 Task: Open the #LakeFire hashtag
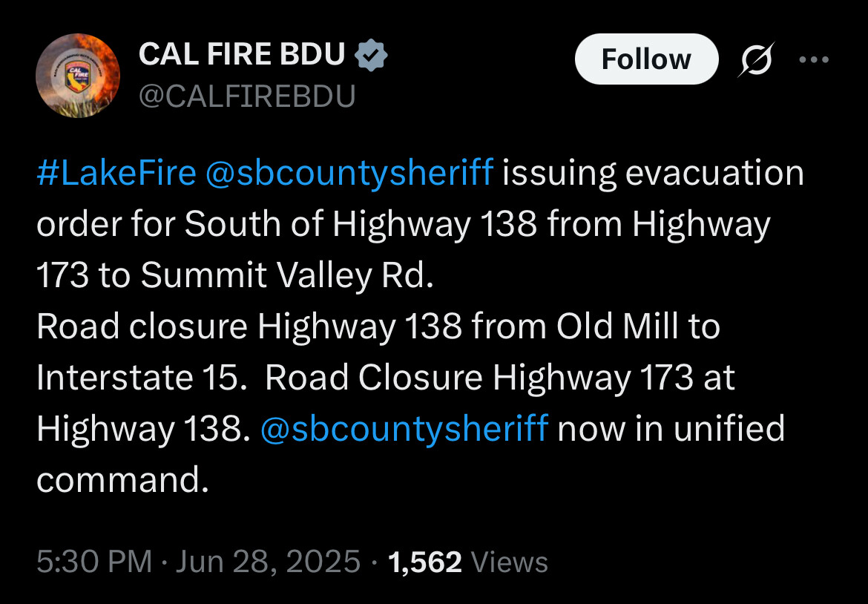116,172
